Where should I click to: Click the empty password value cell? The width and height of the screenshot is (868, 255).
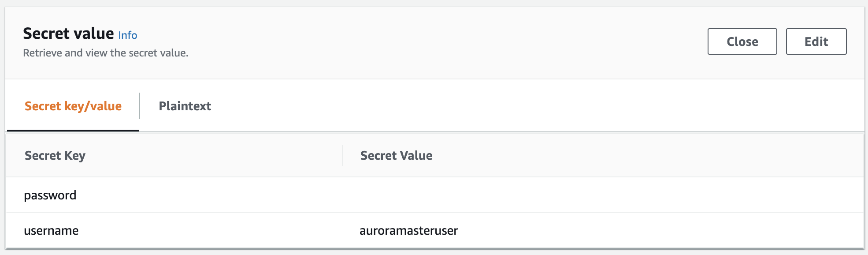coord(603,195)
